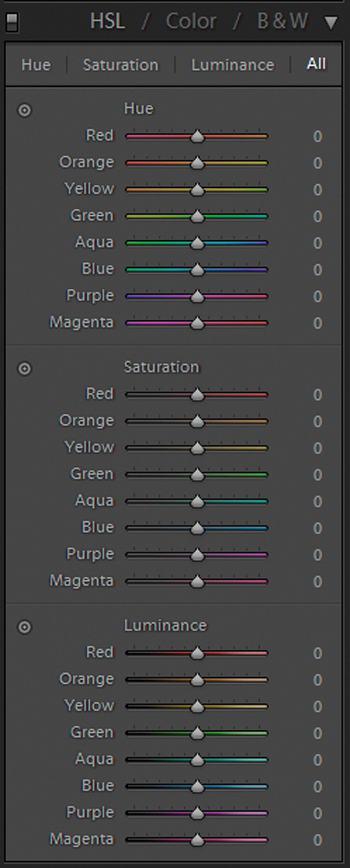Select the Luminance targeted adjustment tool icon
350x868 pixels.
(x=24, y=627)
